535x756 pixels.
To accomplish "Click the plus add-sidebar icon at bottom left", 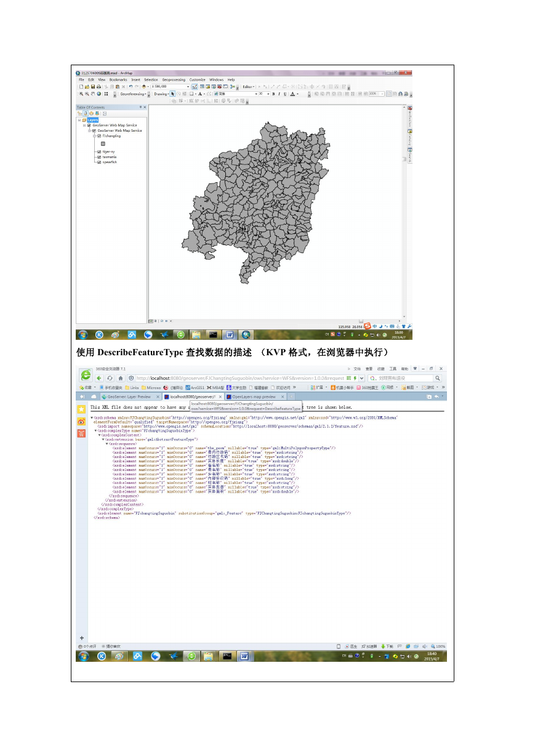I will click(x=81, y=638).
